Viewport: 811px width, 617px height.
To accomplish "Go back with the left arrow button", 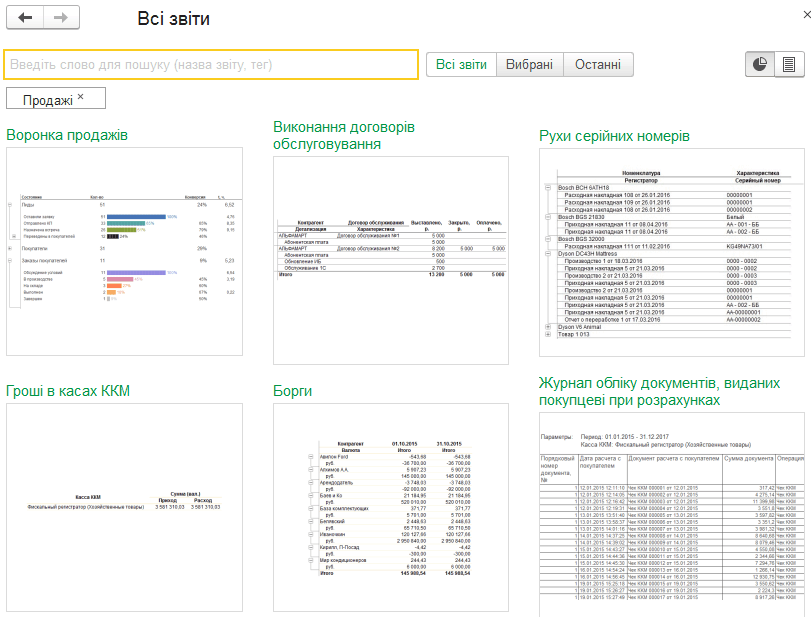I will pyautogui.click(x=25, y=18).
